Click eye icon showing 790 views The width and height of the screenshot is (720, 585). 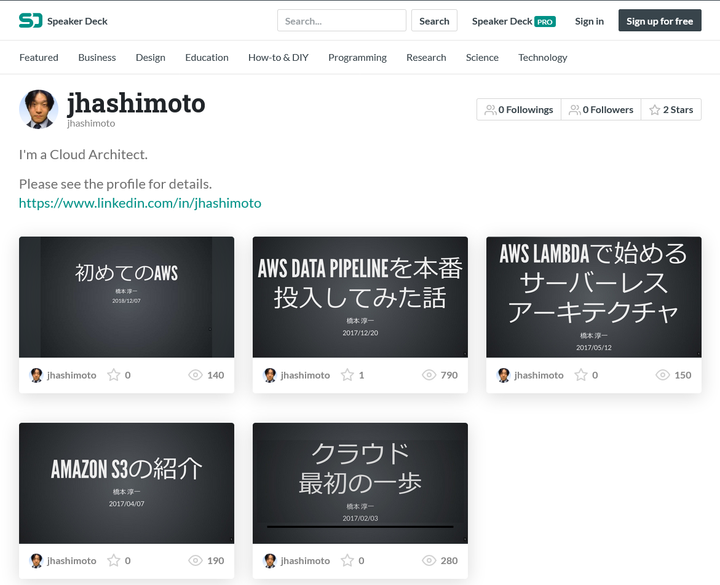[x=429, y=375]
